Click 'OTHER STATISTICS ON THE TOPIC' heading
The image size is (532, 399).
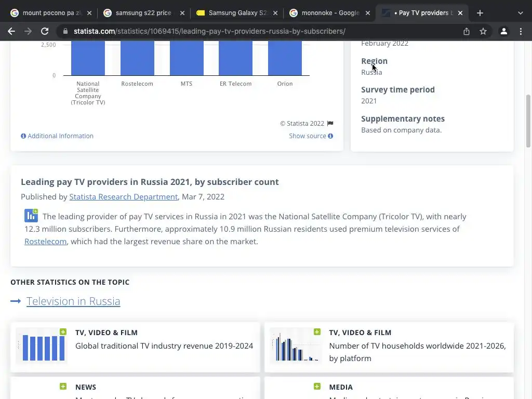coord(70,282)
